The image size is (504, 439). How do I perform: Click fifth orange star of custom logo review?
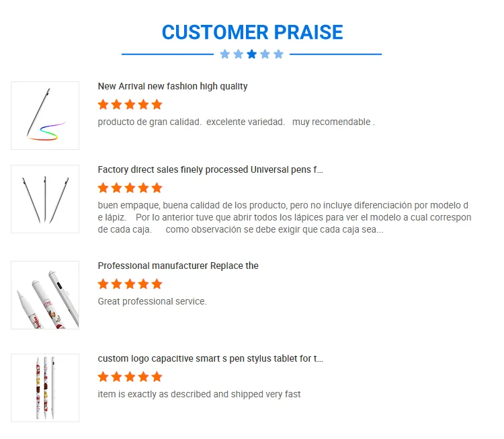click(157, 377)
